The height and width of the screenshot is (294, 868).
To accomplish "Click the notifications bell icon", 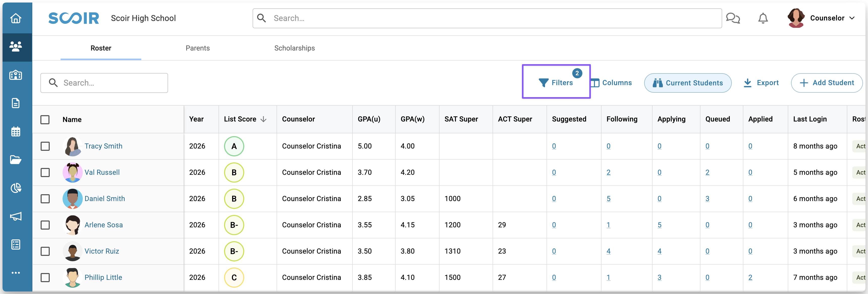I will click(763, 18).
